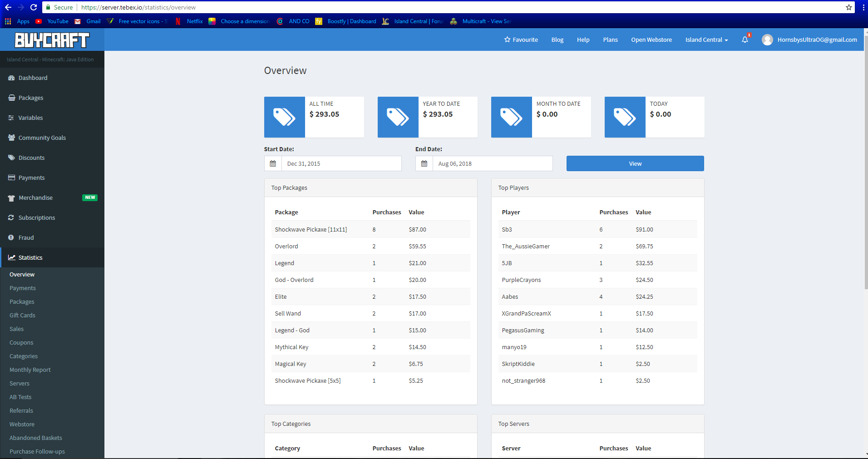Reload the page in browser
The height and width of the screenshot is (459, 868).
pyautogui.click(x=34, y=7)
